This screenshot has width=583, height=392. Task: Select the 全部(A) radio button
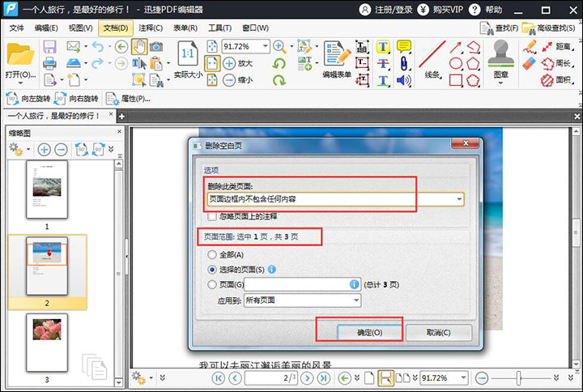[x=212, y=254]
